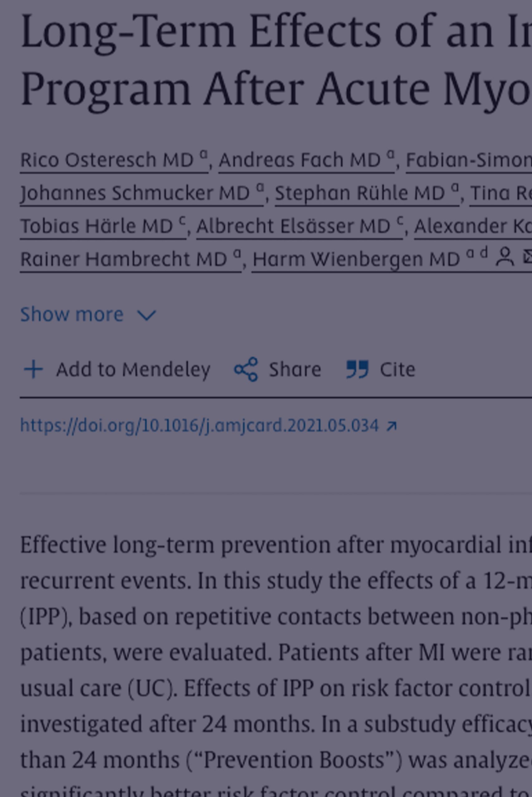The height and width of the screenshot is (797, 532).
Task: Open the Cite button label
Action: pos(397,369)
